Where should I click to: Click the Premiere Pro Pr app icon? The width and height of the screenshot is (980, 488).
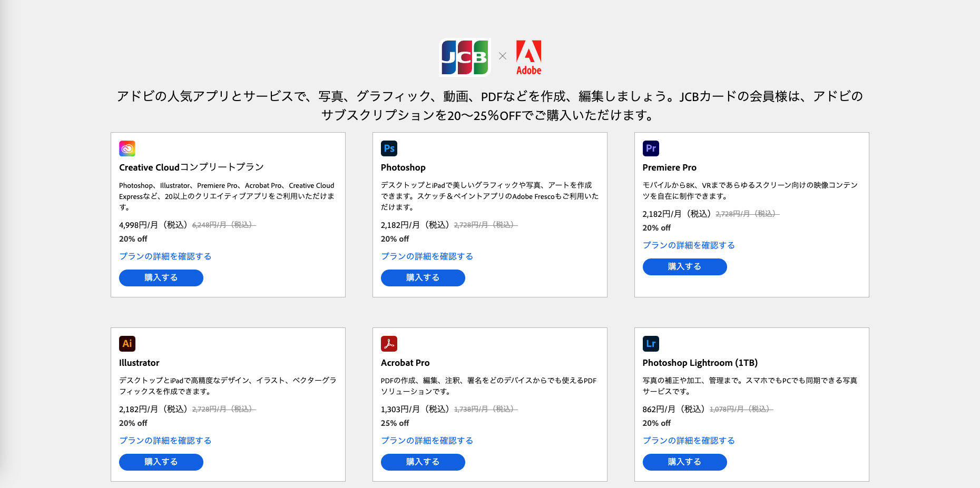[651, 148]
